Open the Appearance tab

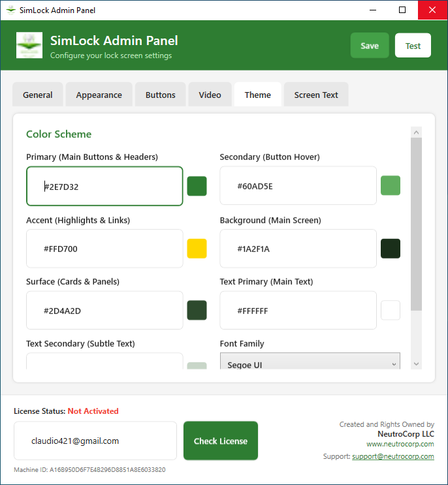coord(99,95)
